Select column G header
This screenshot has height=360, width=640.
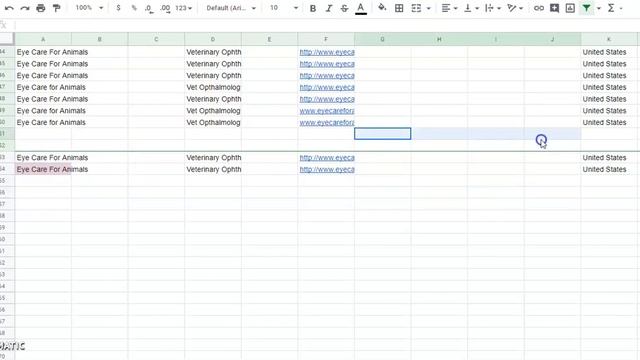click(382, 39)
